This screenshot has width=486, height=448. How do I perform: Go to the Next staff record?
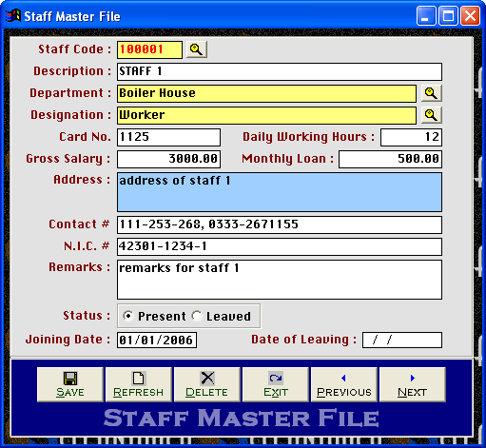click(x=413, y=384)
